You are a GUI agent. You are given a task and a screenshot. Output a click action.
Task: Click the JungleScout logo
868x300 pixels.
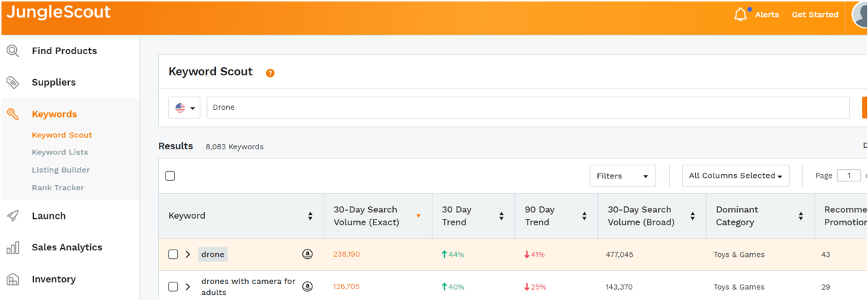[x=58, y=12]
